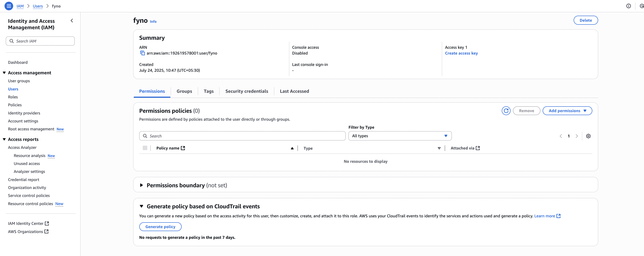
Task: Copy the user ARN with copy icon
Action: point(142,53)
